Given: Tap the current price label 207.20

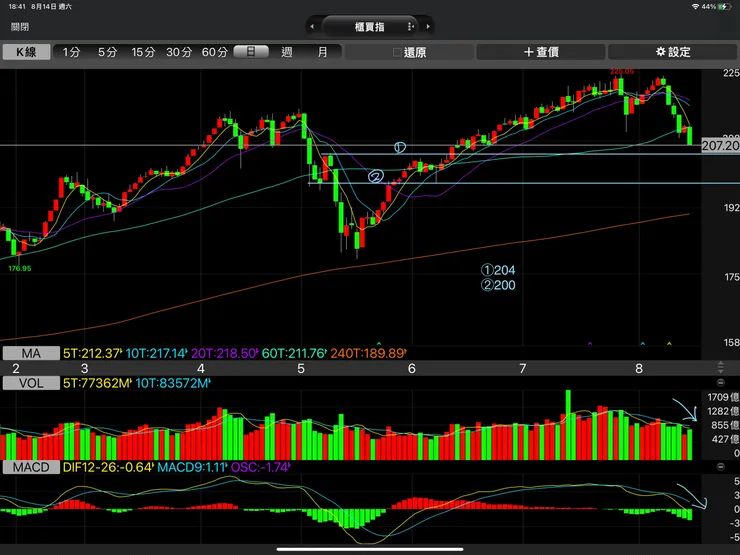Looking at the screenshot, I should click(x=721, y=146).
